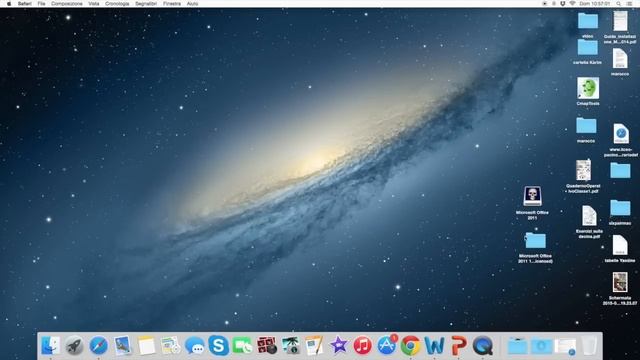Open the Vista menu
This screenshot has height=360, width=640.
pyautogui.click(x=94, y=4)
